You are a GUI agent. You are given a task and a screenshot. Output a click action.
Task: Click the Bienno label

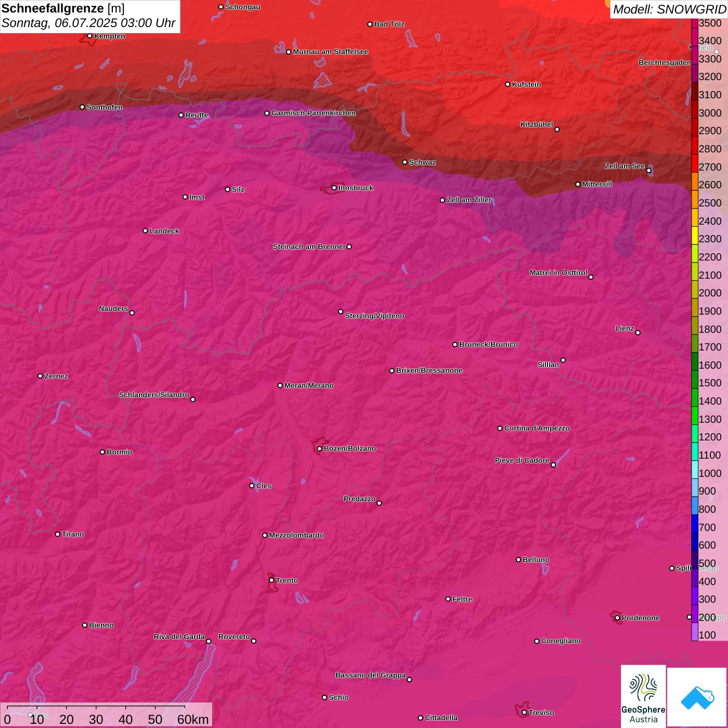(101, 626)
